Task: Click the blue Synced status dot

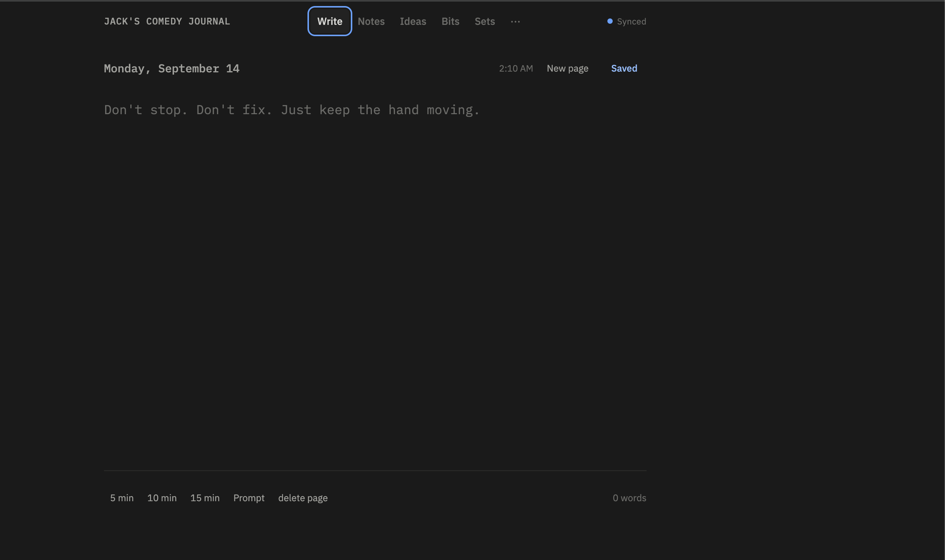Action: click(x=610, y=21)
